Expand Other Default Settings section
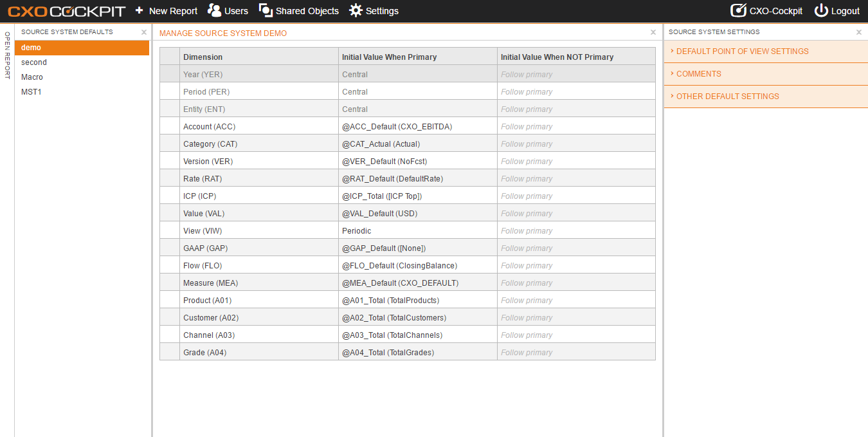Screen dimensions: 868x437 (766, 97)
